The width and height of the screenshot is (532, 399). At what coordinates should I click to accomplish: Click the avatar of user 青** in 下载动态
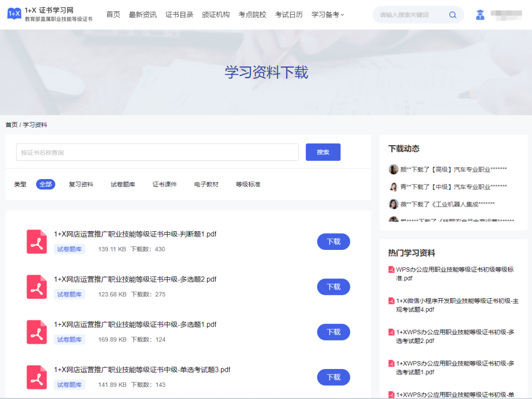click(x=393, y=186)
